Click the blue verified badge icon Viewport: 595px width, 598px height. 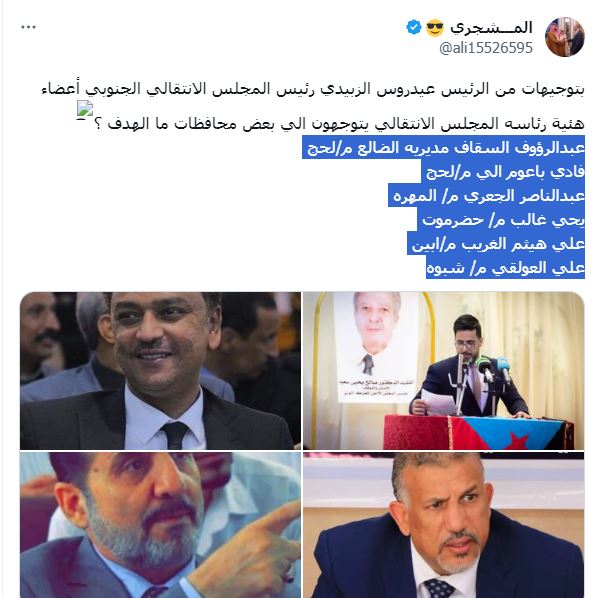click(413, 27)
